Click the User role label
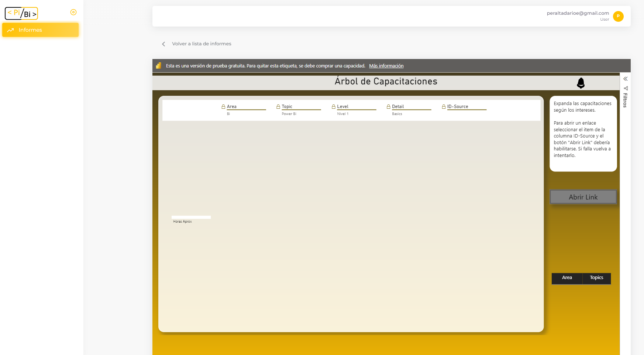Screen dimensions: 644x355 [605, 20]
